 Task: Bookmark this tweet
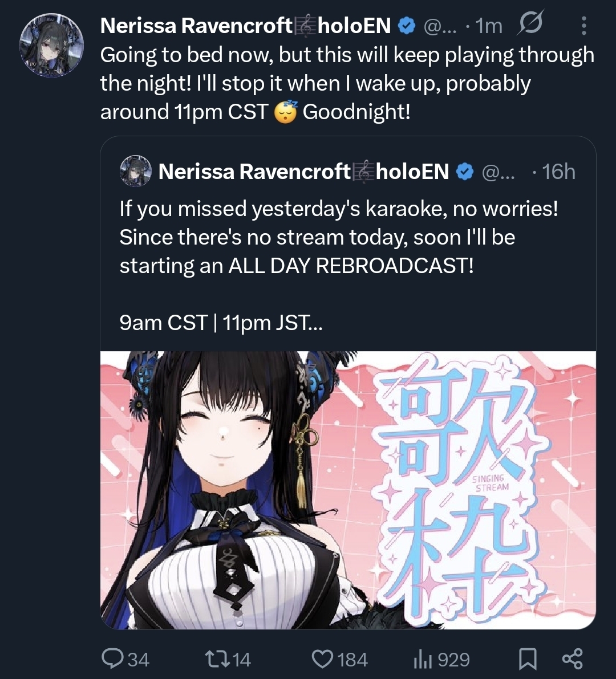tap(528, 659)
